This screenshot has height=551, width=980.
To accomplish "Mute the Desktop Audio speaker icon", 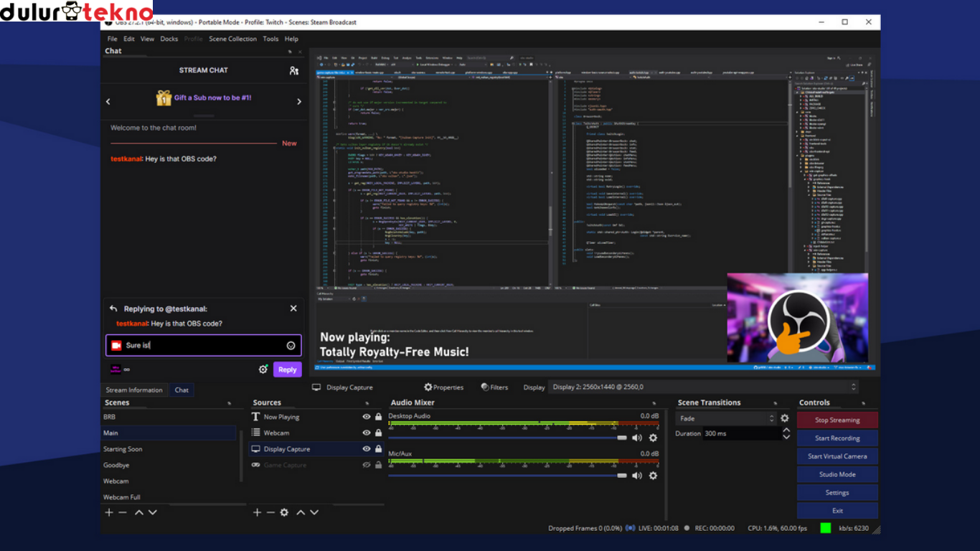I will 636,438.
